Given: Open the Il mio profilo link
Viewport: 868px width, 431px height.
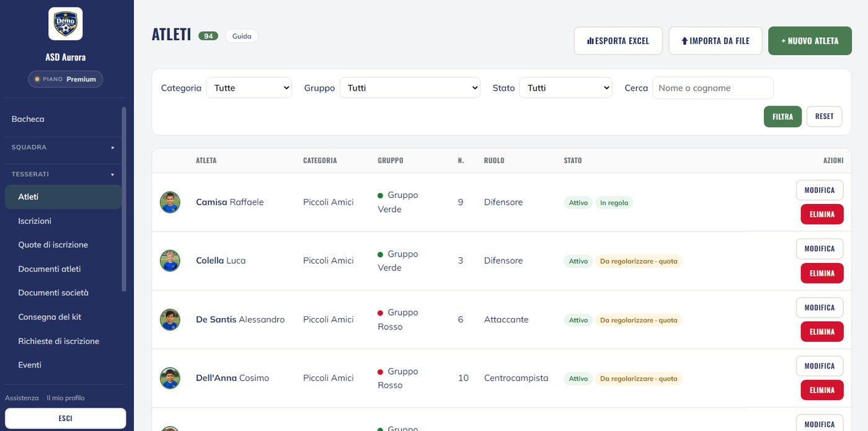Looking at the screenshot, I should 66,398.
